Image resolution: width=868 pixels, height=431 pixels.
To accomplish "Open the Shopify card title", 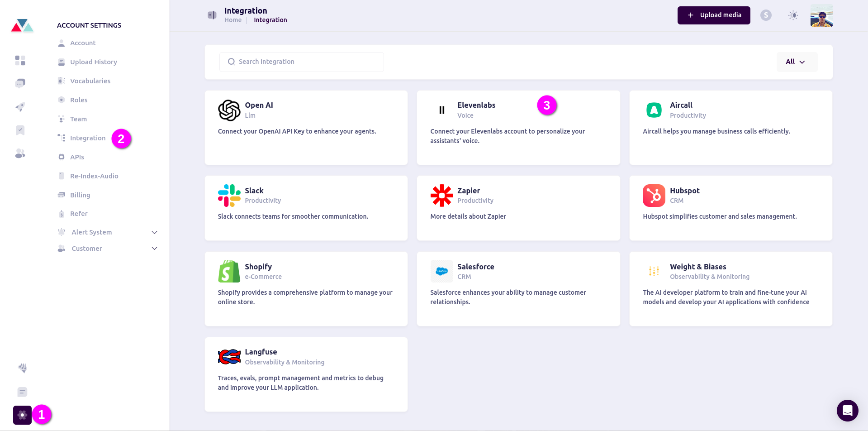I will (x=258, y=267).
